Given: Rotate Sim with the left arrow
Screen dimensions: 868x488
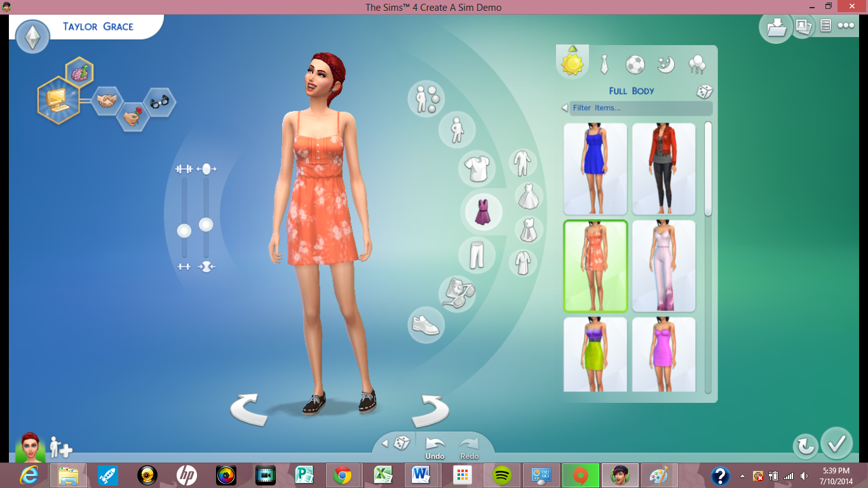Looking at the screenshot, I should coord(249,409).
